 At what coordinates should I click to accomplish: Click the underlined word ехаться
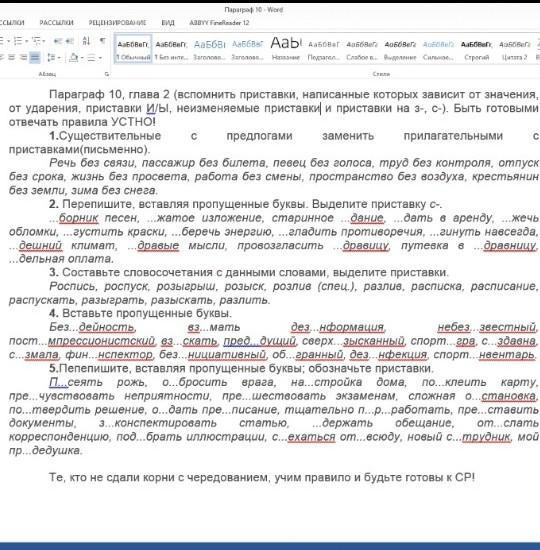[x=312, y=437]
